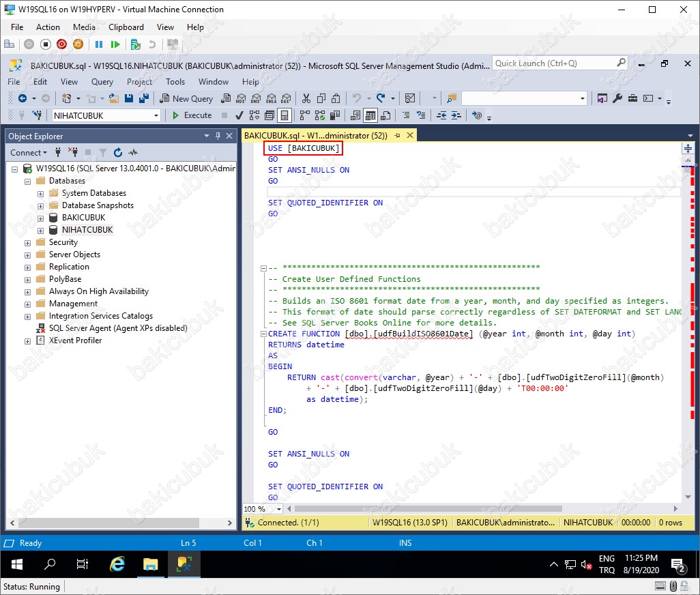700x595 pixels.
Task: Click the Disconnect icon in Object Explorer
Action: click(72, 153)
